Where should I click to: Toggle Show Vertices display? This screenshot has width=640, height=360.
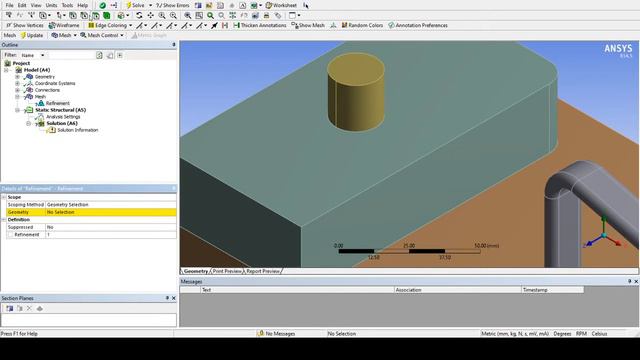[24, 25]
